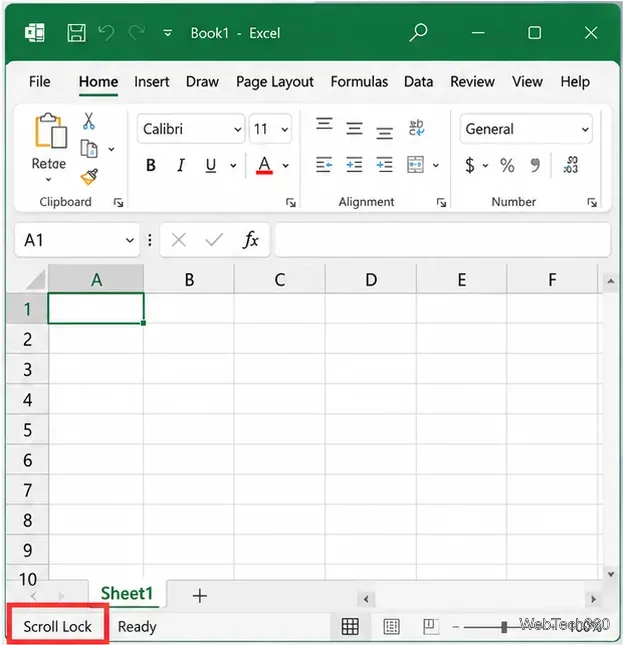
Task: Open Insert Function fx
Action: pyautogui.click(x=251, y=240)
